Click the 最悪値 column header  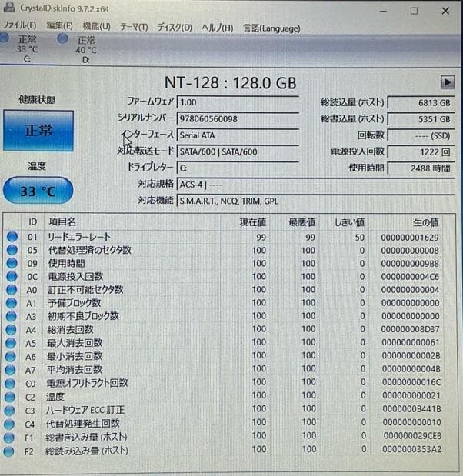coord(295,222)
